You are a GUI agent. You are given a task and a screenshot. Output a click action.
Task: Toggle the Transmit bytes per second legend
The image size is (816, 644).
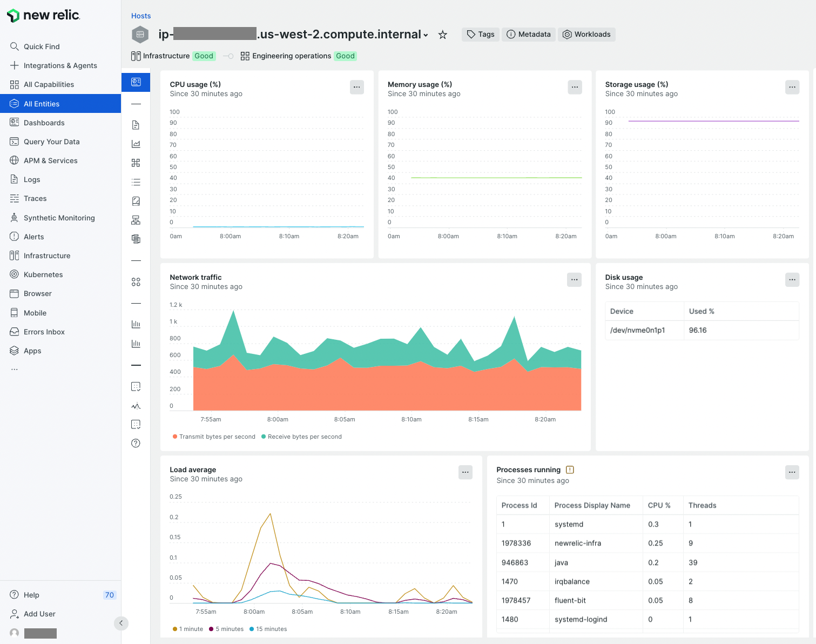(x=214, y=437)
